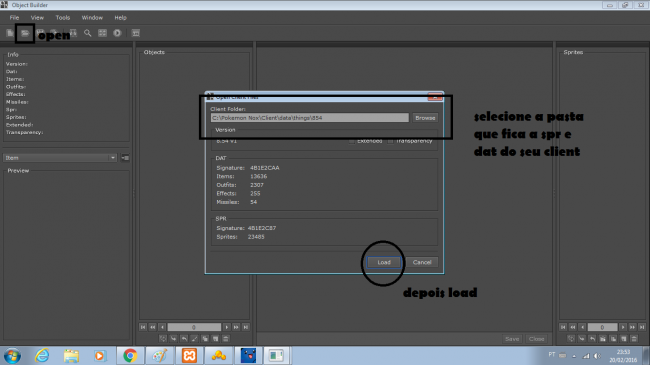Jump to first sprite in Sprites panel
The height and width of the screenshot is (365, 650).
(563, 327)
